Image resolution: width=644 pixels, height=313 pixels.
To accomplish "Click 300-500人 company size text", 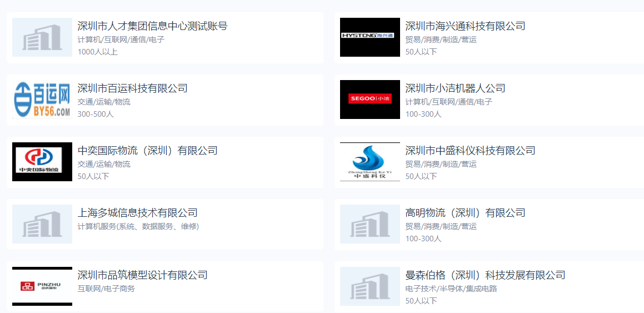I will click(x=96, y=115).
